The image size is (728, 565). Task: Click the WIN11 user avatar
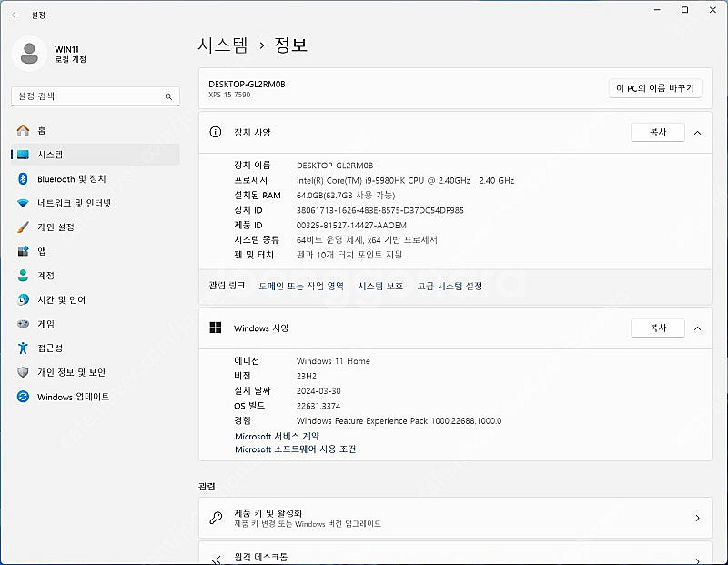(29, 54)
